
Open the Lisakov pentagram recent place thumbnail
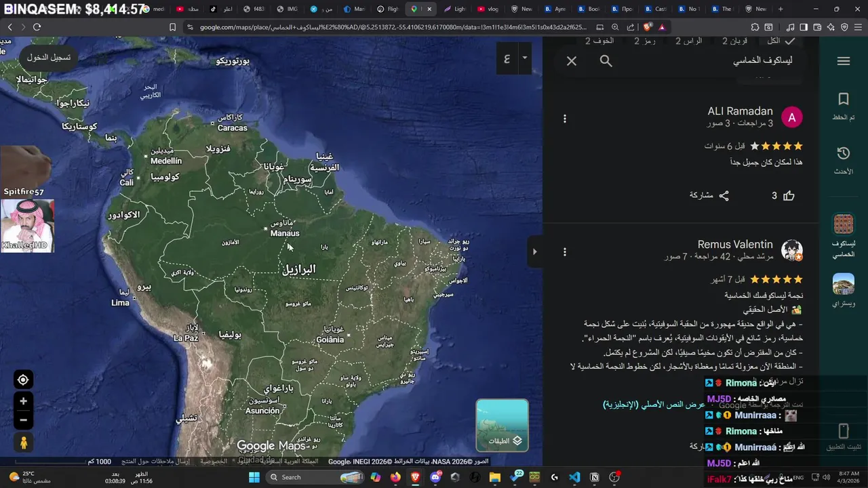point(844,224)
